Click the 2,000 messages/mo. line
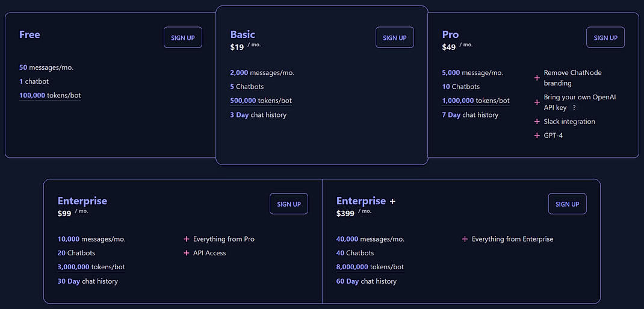The width and height of the screenshot is (644, 309). tap(262, 73)
